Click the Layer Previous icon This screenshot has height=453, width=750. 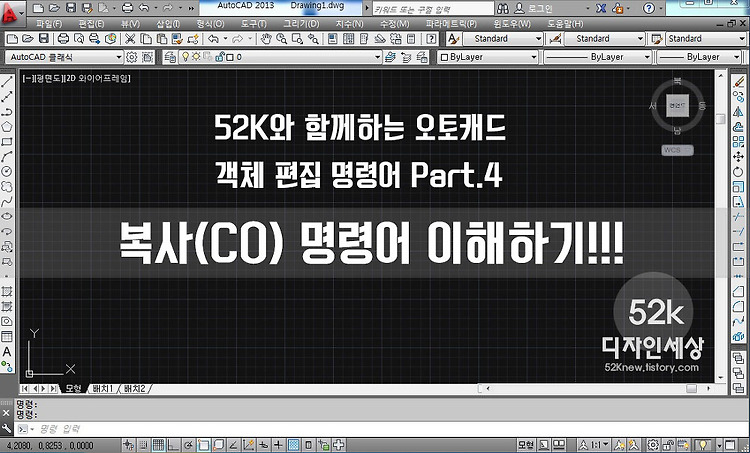pyautogui.click(x=406, y=57)
